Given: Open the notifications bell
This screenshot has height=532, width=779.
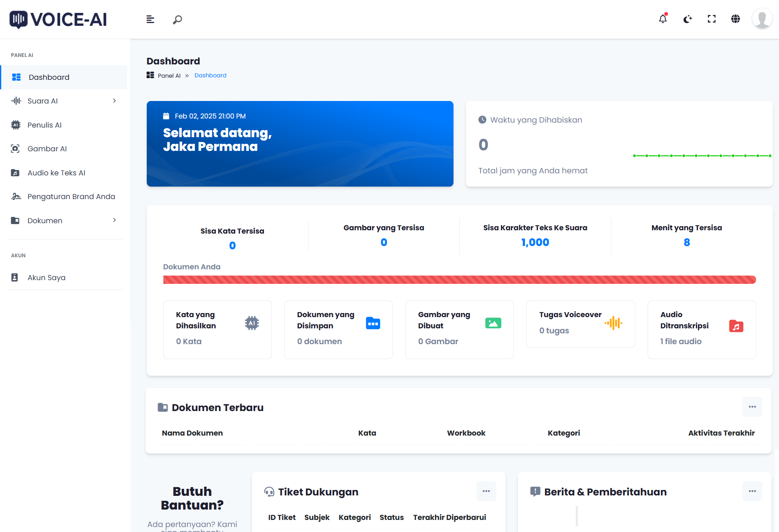Looking at the screenshot, I should pyautogui.click(x=663, y=19).
